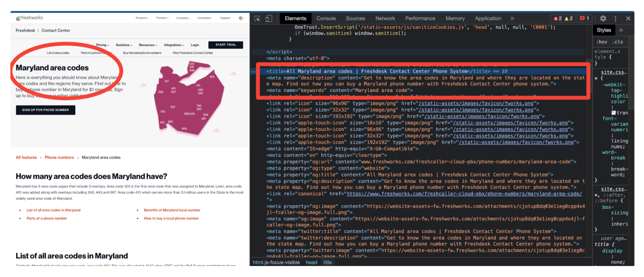Select the og:type 'website' meta line
The image size is (644, 277).
click(x=328, y=168)
